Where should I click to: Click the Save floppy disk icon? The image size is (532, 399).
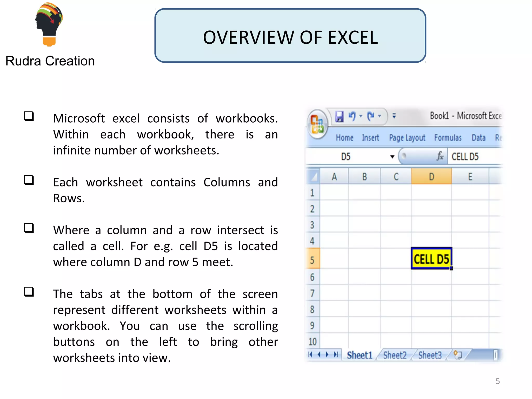pos(339,116)
